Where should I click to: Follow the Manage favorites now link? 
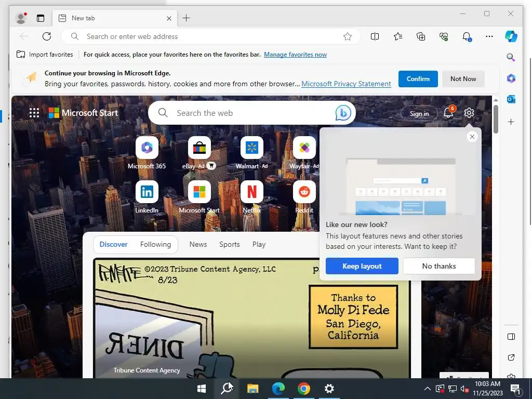295,54
